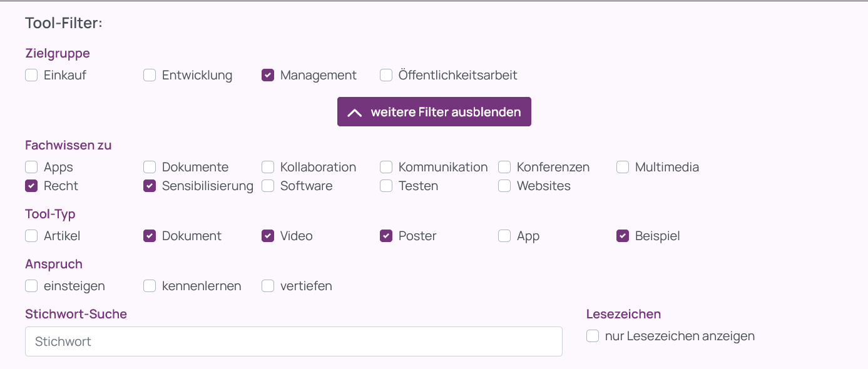The height and width of the screenshot is (369, 868).
Task: Tick the Öffentlichkeitsarbeit checkbox
Action: [386, 76]
